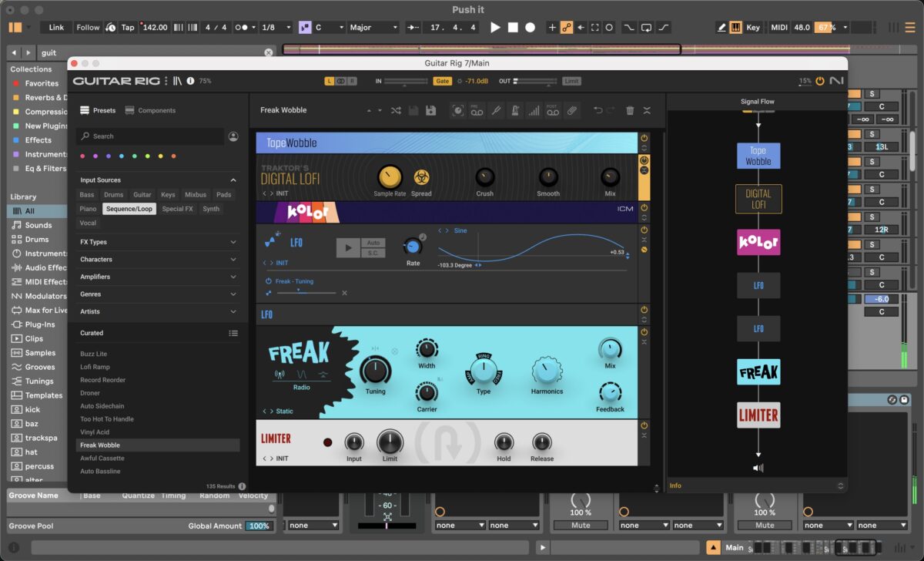Click the Ableton record button
This screenshot has width=924, height=561.
530,27
